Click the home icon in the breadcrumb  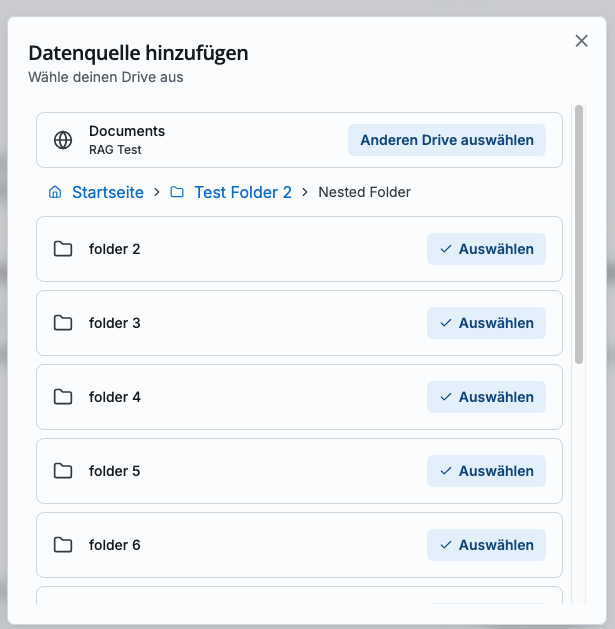pyautogui.click(x=55, y=192)
